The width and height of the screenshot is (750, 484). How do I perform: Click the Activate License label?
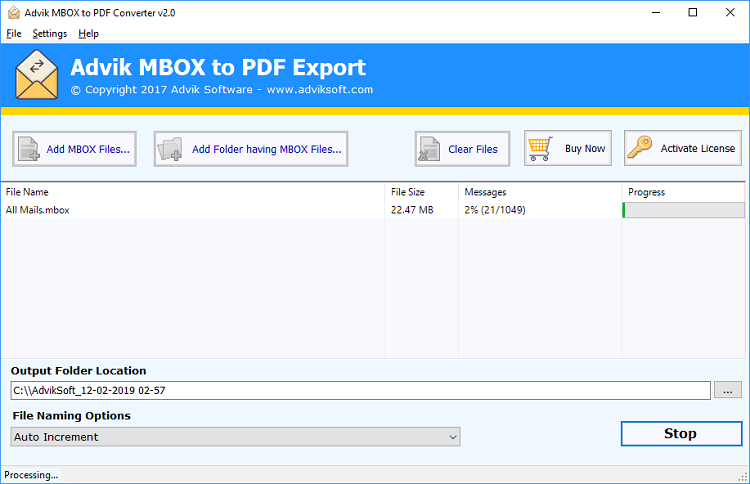coord(698,149)
